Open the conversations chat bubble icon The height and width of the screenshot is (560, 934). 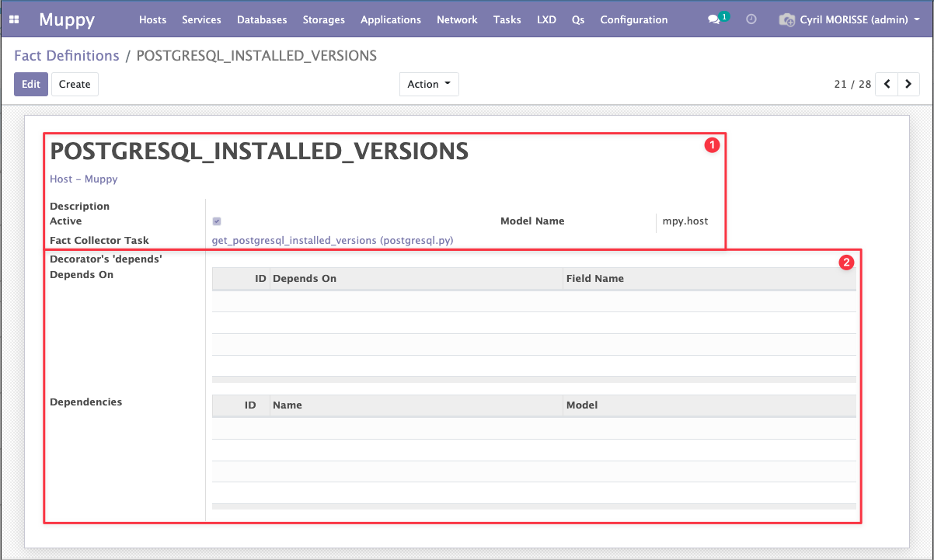click(x=713, y=19)
